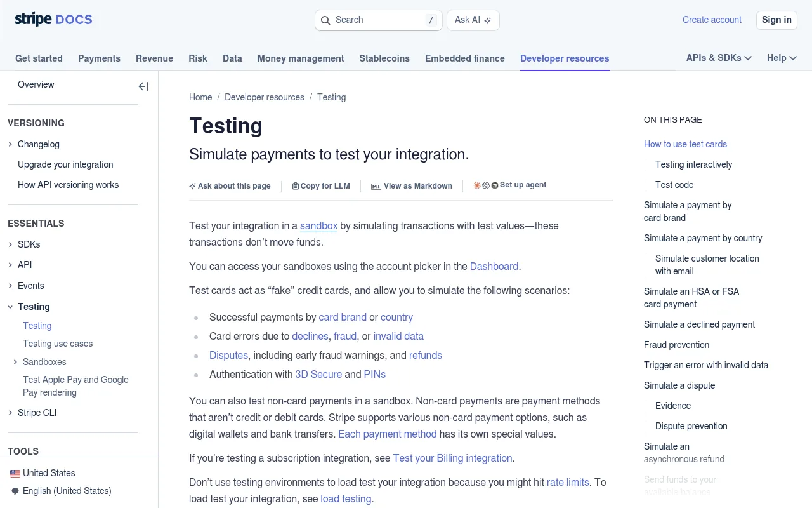Open the Help dropdown menu
Viewport: 812px width, 508px height.
pyautogui.click(x=782, y=58)
